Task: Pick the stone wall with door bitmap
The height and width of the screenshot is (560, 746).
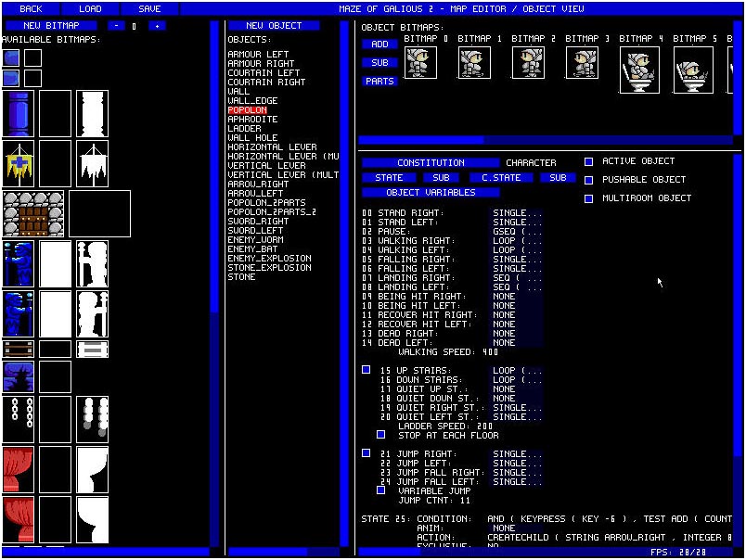Action: point(33,213)
